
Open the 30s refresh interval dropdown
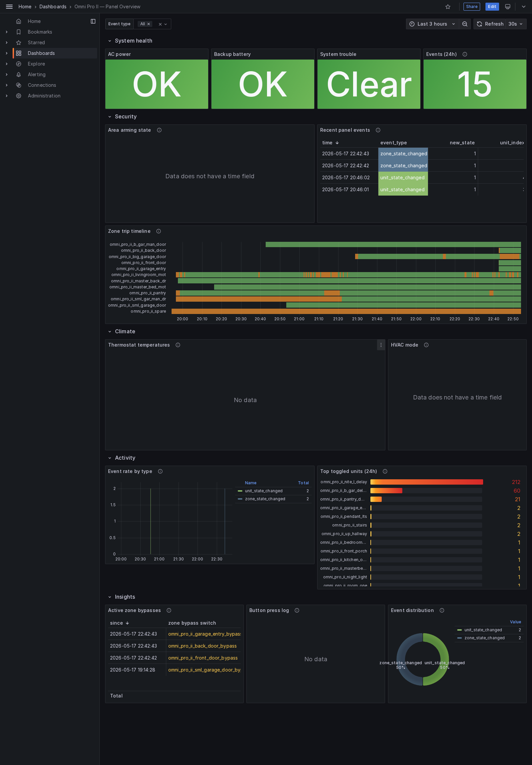516,24
